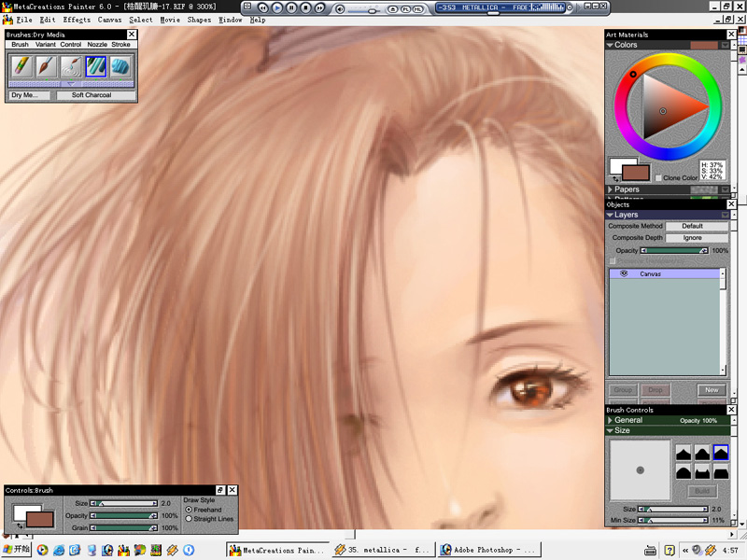Open Composite Depth Ignore dropdown
This screenshot has width=747, height=560.
tap(697, 238)
